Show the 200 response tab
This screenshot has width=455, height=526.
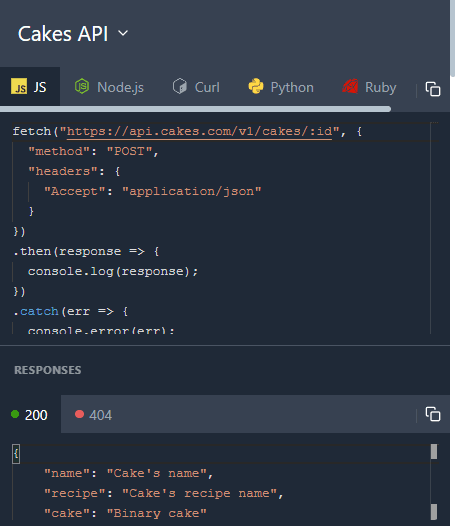click(x=30, y=415)
